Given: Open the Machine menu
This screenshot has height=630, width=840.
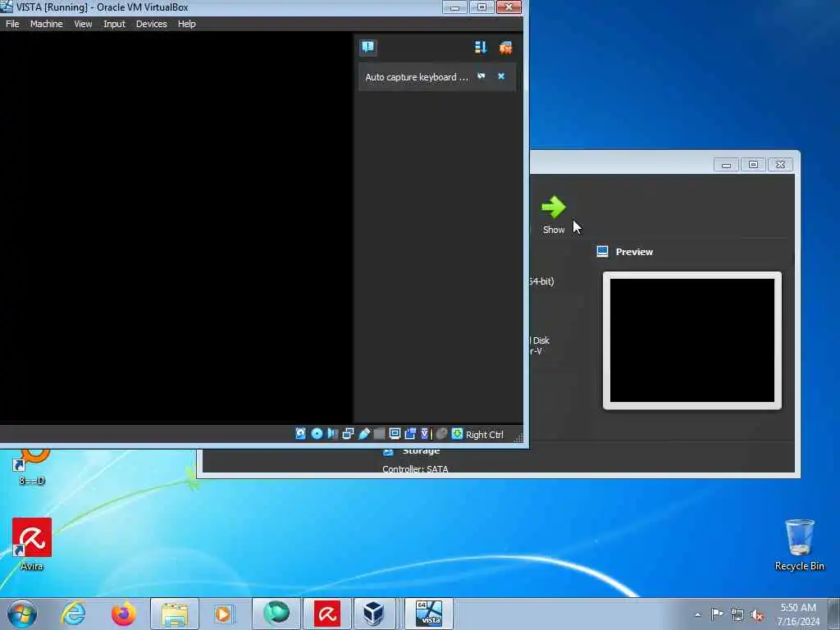Looking at the screenshot, I should [x=46, y=24].
